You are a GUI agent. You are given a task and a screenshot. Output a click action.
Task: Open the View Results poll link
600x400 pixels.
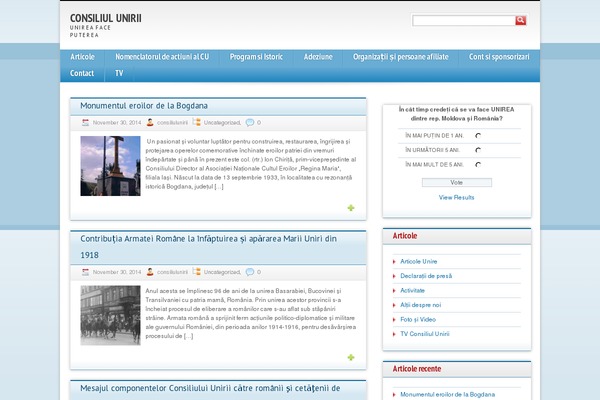[457, 198]
